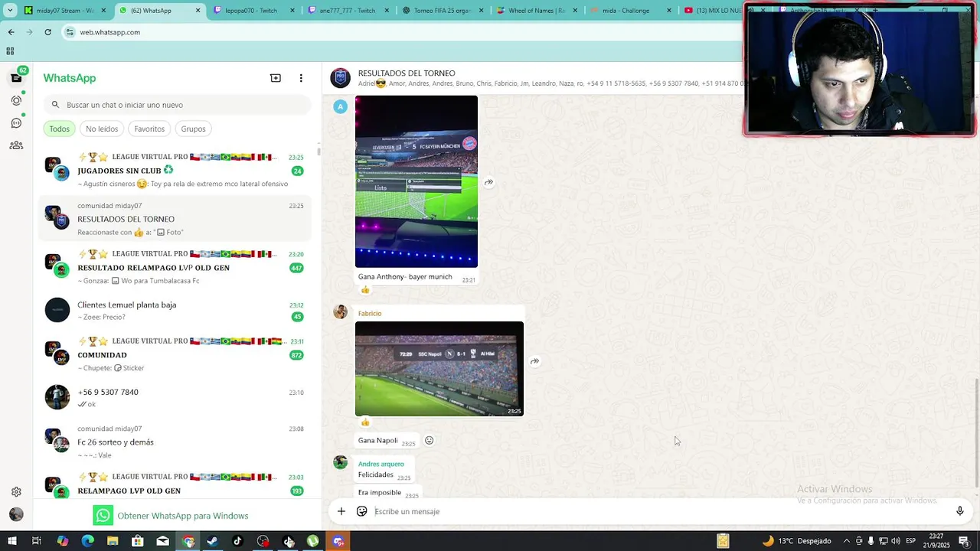Click sender name Andres arquero
Image resolution: width=980 pixels, height=551 pixels.
pyautogui.click(x=381, y=464)
